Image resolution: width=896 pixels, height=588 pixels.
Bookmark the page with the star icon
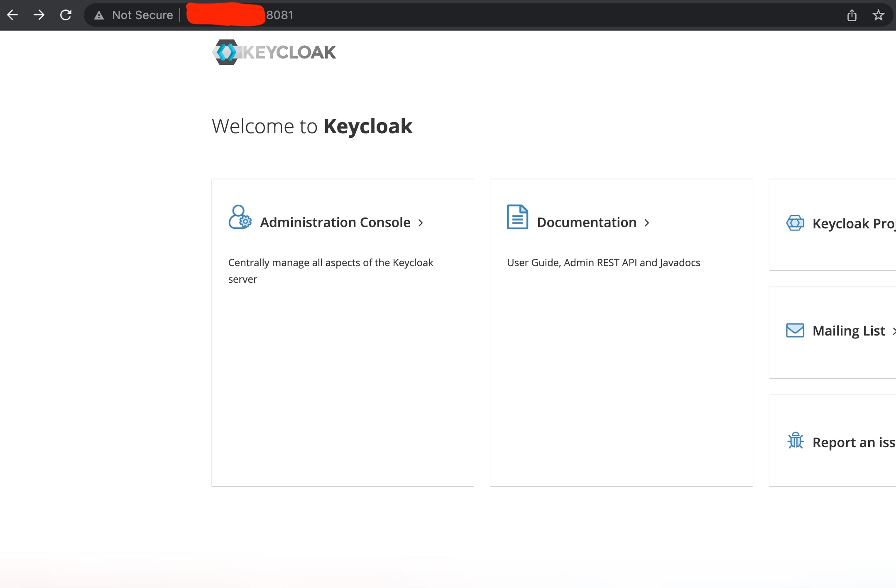coord(878,15)
